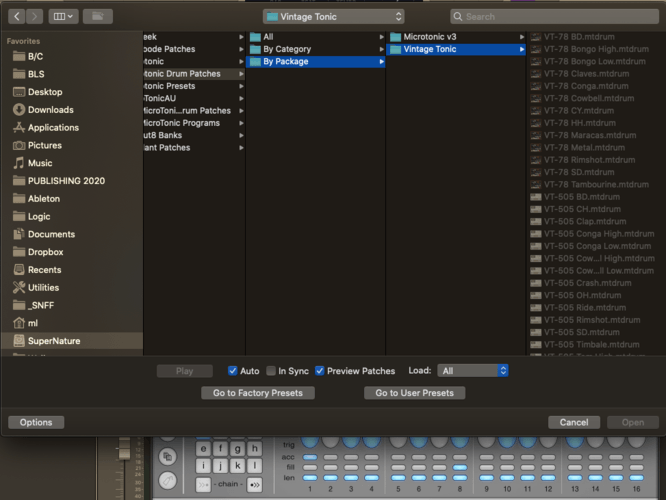Viewport: 666px width, 500px height.
Task: Click the Options button
Action: coord(36,422)
